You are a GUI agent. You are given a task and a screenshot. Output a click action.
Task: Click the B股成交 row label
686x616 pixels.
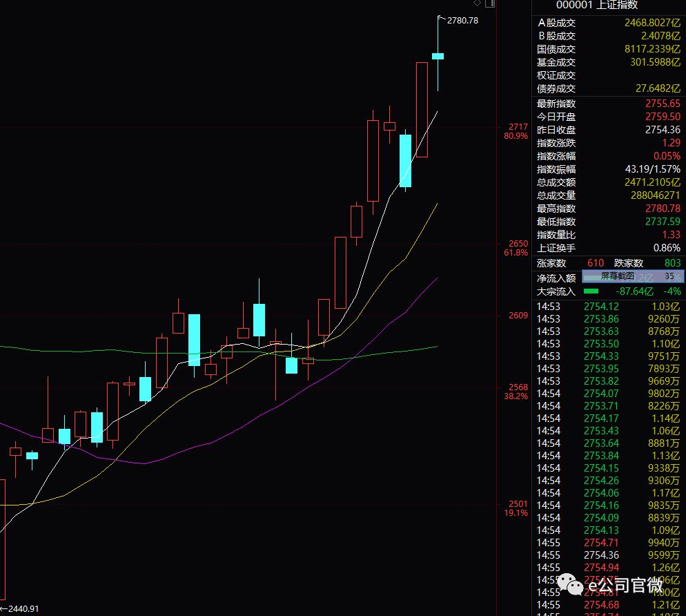[556, 36]
